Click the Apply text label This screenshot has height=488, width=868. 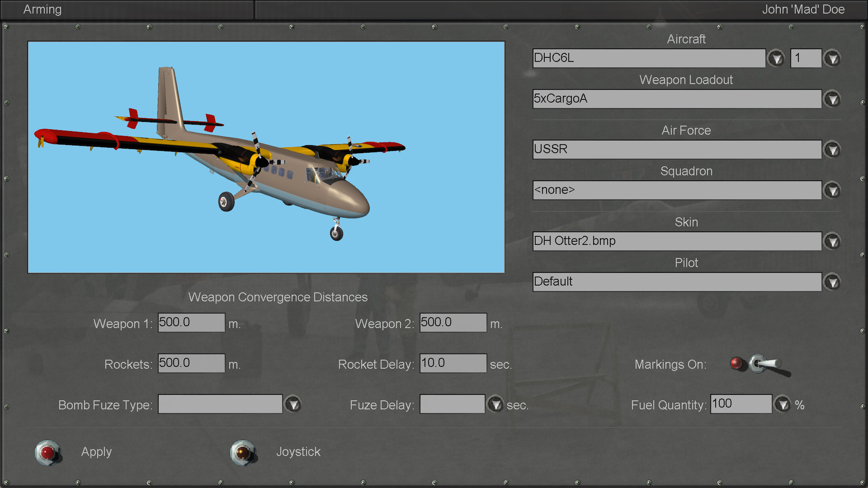[x=96, y=452]
